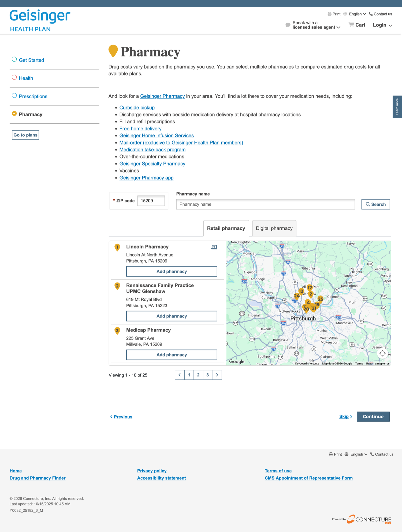Image resolution: width=402 pixels, height=532 pixels.
Task: Open the Free home delivery link
Action: click(140, 129)
